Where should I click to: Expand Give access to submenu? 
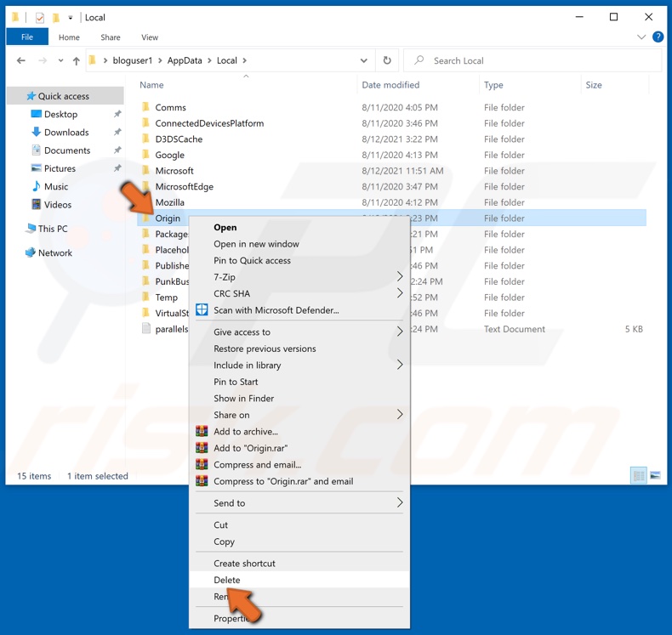pyautogui.click(x=299, y=332)
